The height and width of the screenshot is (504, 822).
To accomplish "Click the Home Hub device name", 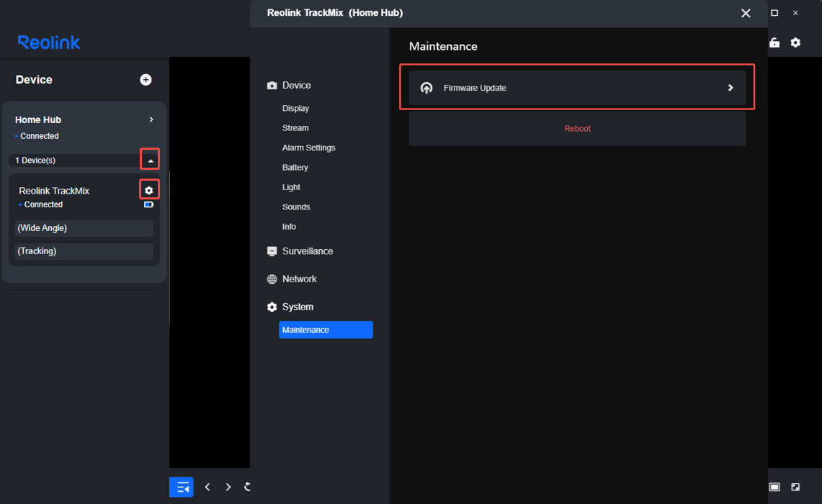I will (38, 120).
